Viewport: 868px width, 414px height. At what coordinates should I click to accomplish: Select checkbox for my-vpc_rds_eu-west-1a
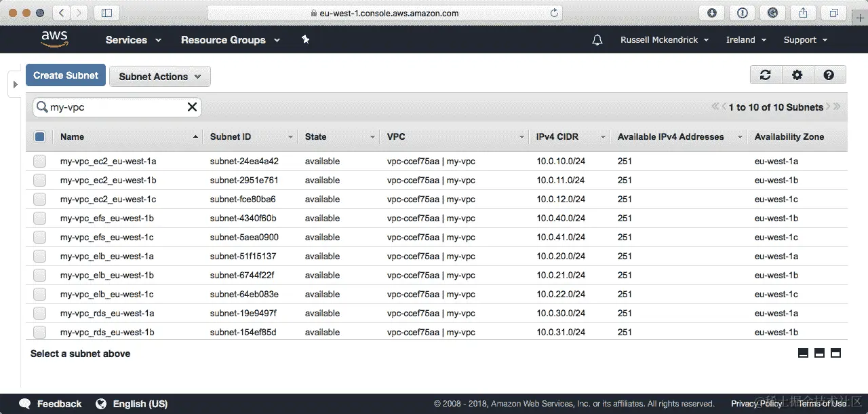pyautogui.click(x=39, y=314)
